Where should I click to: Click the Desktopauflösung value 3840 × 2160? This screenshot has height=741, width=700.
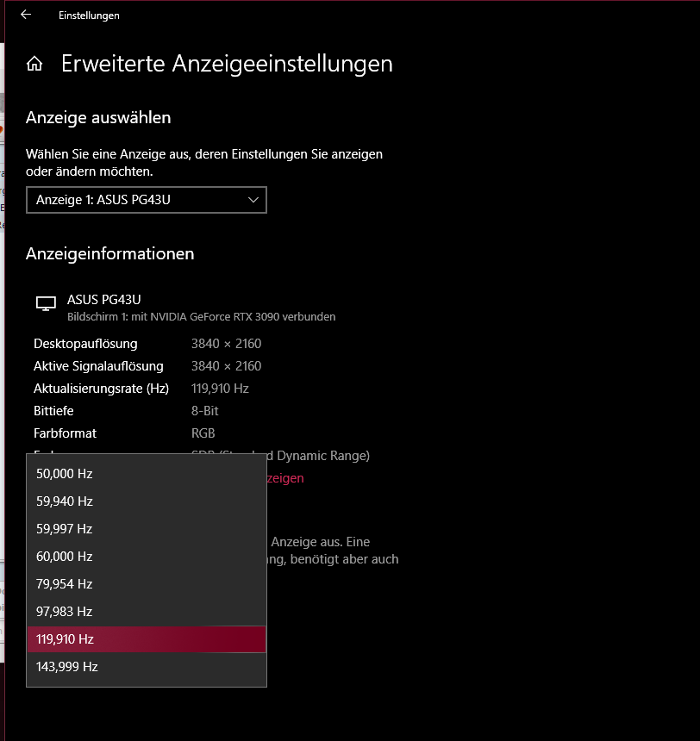226,344
